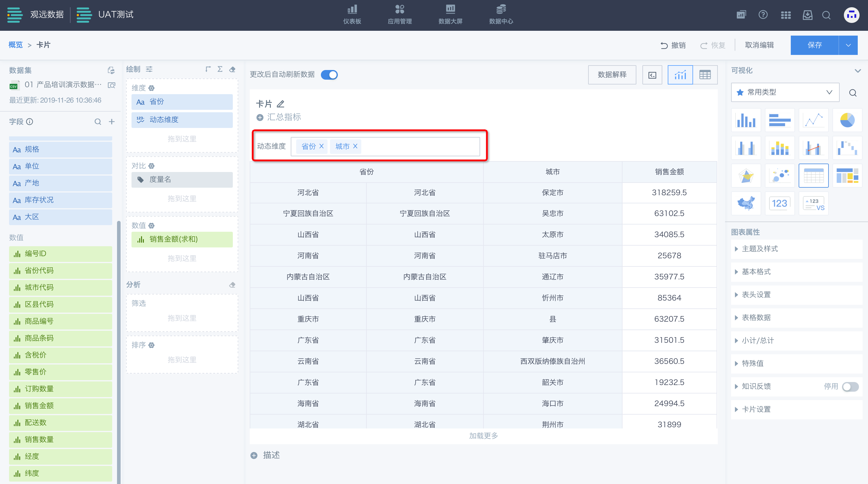Select the 123 KPI card type
Screen dimensions: 868x484
pos(780,203)
